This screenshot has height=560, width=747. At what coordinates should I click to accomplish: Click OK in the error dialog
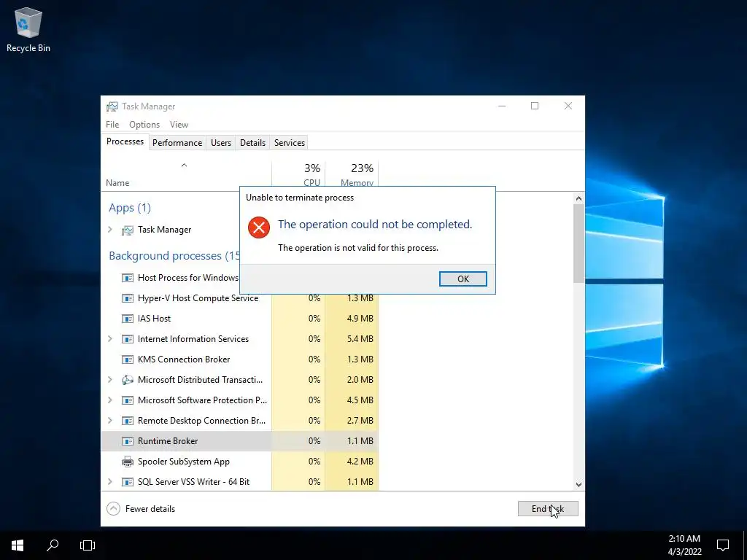click(462, 279)
